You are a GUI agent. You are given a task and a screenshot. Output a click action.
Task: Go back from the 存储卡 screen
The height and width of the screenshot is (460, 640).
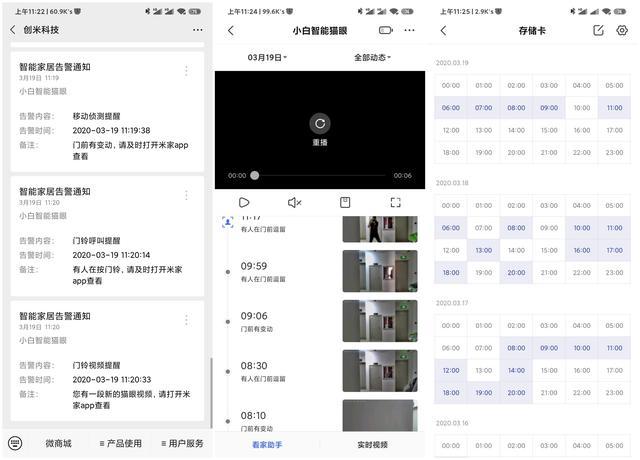(x=444, y=31)
